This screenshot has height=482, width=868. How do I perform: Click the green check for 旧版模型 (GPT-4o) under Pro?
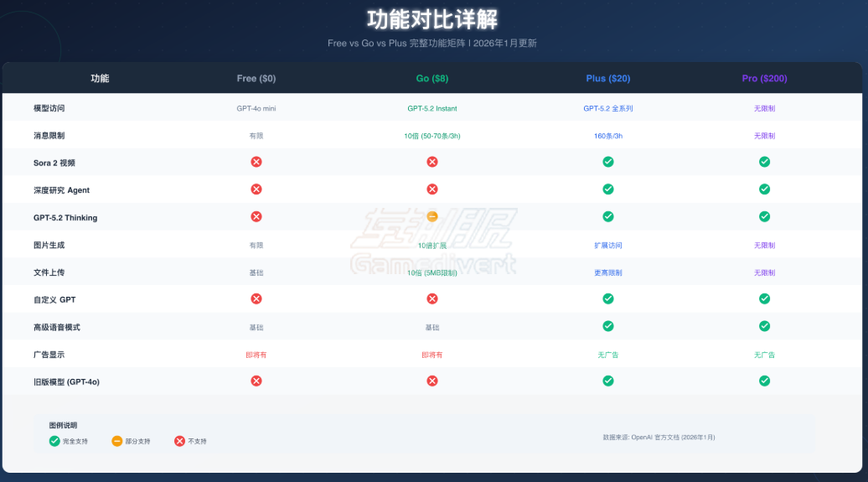764,381
